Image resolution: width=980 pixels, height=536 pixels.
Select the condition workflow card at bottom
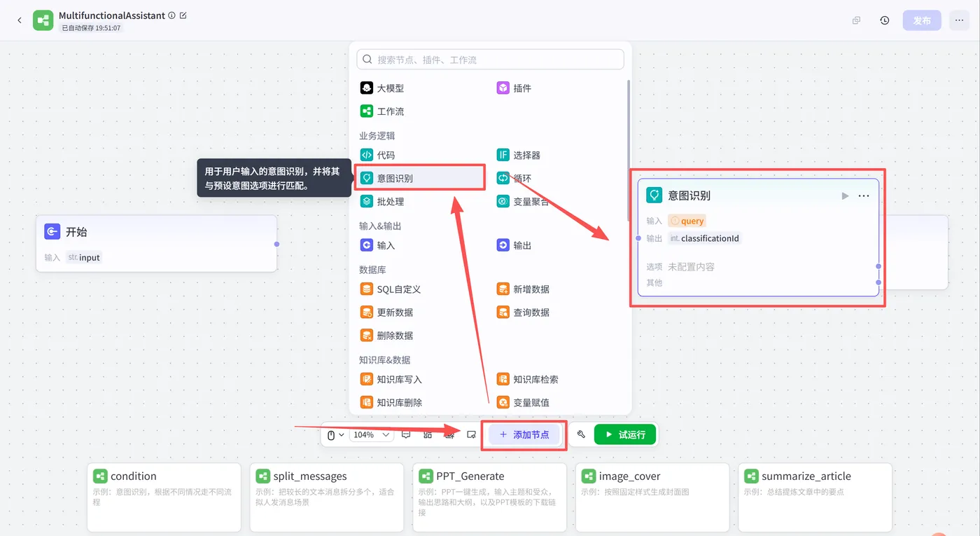[x=164, y=497]
